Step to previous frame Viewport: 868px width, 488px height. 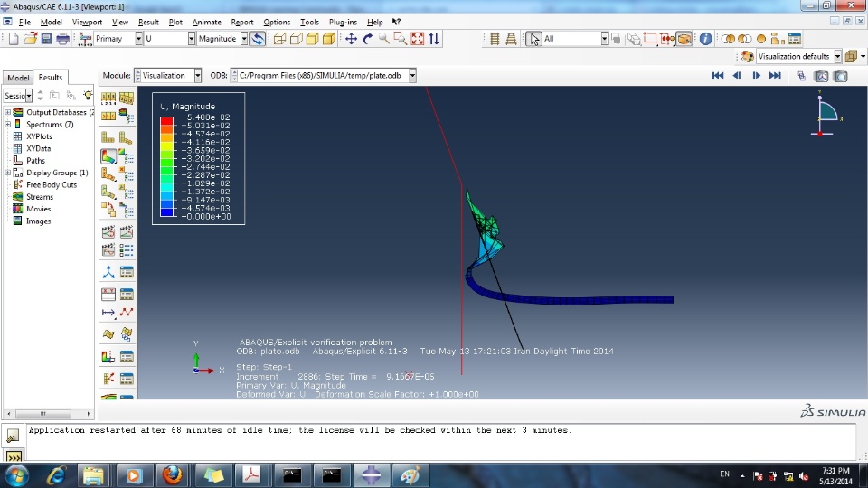(737, 76)
